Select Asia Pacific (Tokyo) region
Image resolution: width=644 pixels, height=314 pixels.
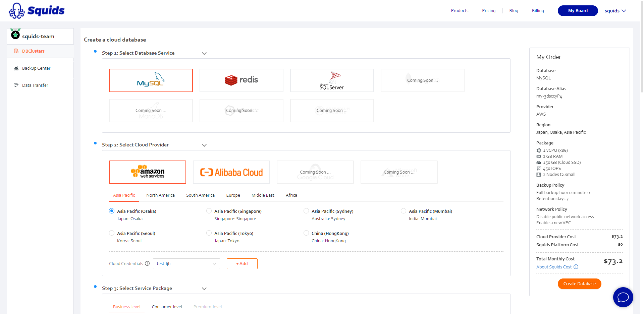[209, 233]
